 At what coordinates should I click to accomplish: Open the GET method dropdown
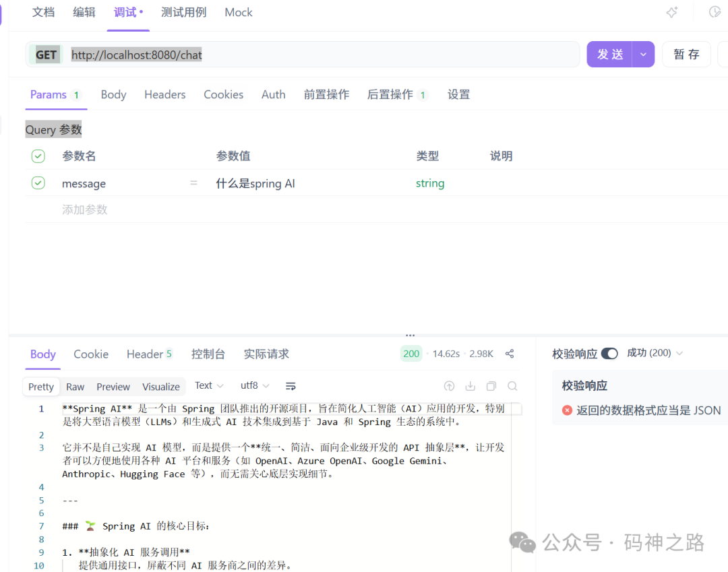coord(45,55)
